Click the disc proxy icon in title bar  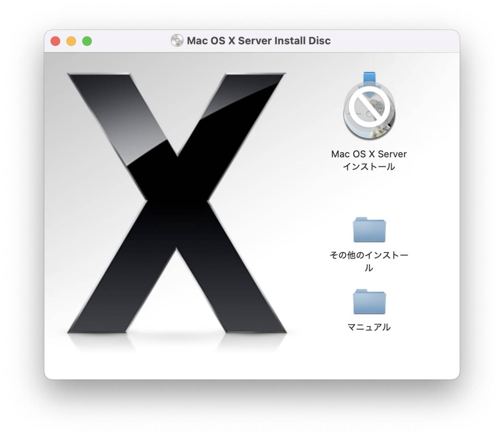click(x=177, y=40)
